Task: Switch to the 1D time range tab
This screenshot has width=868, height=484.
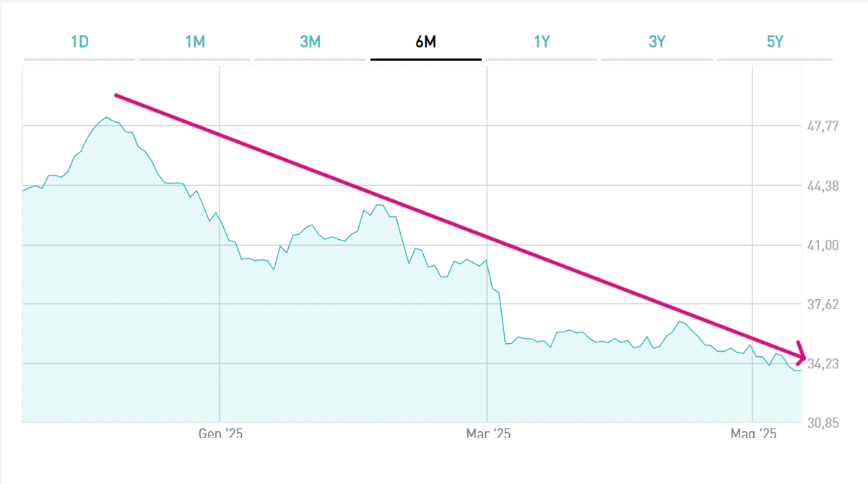Action: pyautogui.click(x=79, y=42)
